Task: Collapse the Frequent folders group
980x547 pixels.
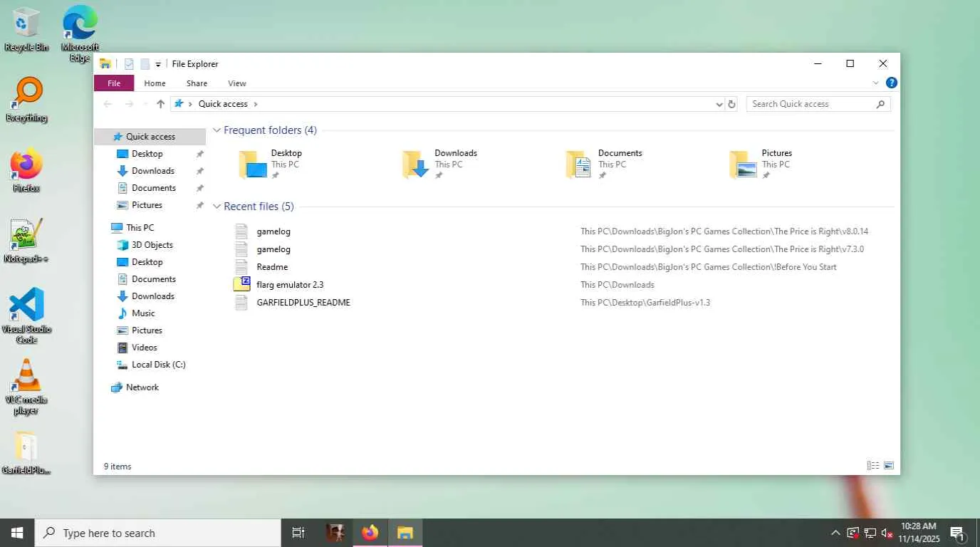Action: (217, 130)
